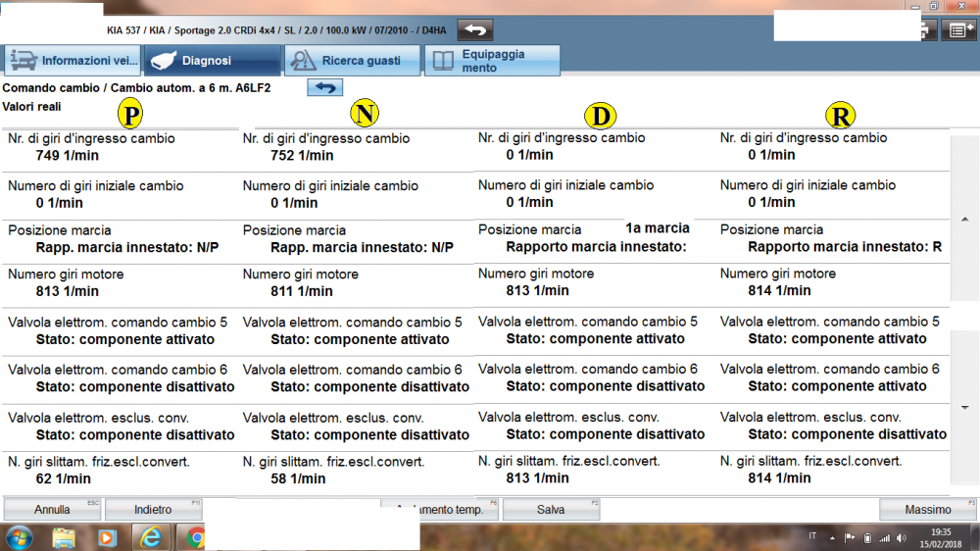Screen dimensions: 980x551
Task: Select the 752 1/min input speed value
Action: [302, 156]
